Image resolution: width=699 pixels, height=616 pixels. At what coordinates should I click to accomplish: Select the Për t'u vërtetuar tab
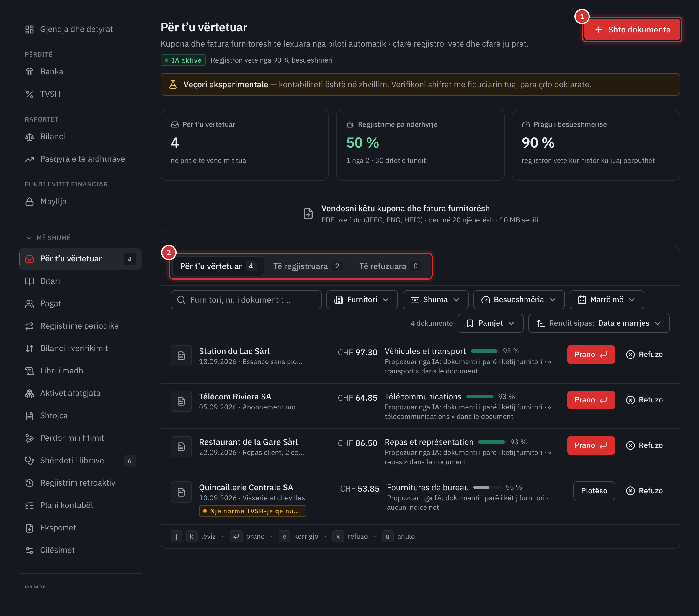click(218, 266)
